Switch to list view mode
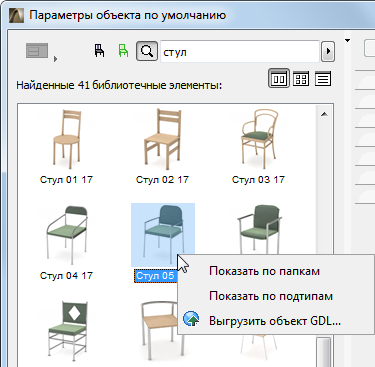 pos(323,79)
